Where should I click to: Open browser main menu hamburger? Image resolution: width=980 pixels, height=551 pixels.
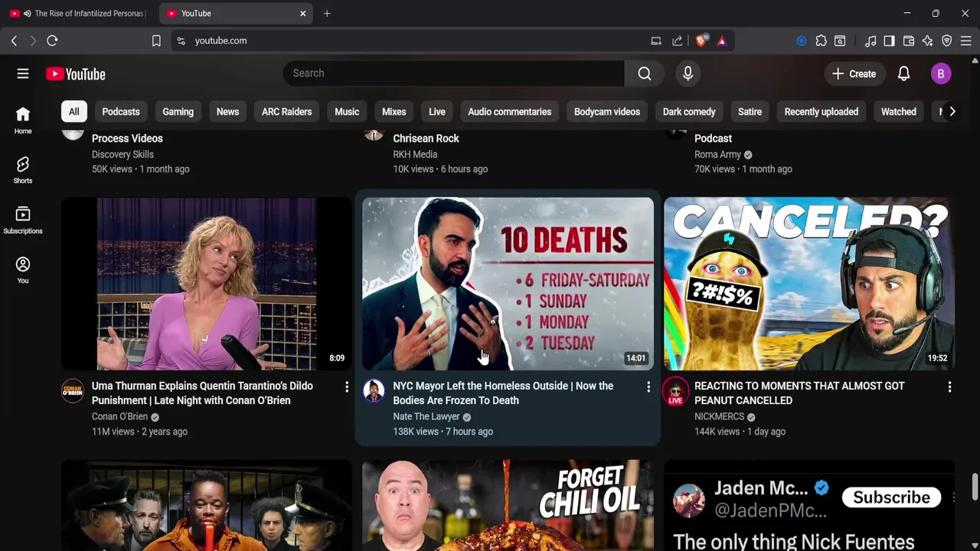[x=966, y=41]
